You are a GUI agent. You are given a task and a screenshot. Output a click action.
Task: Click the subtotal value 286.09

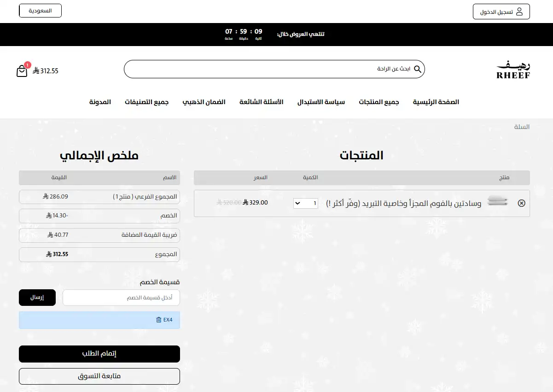pos(55,197)
